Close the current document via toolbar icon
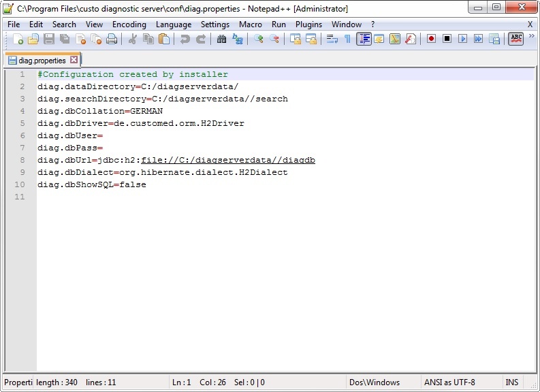 [80, 39]
